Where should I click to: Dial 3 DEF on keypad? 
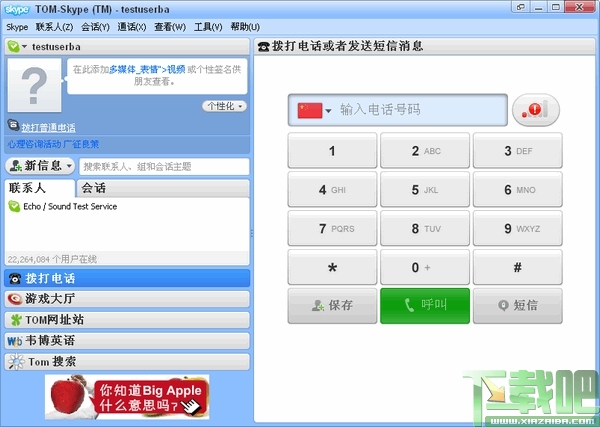pos(517,151)
